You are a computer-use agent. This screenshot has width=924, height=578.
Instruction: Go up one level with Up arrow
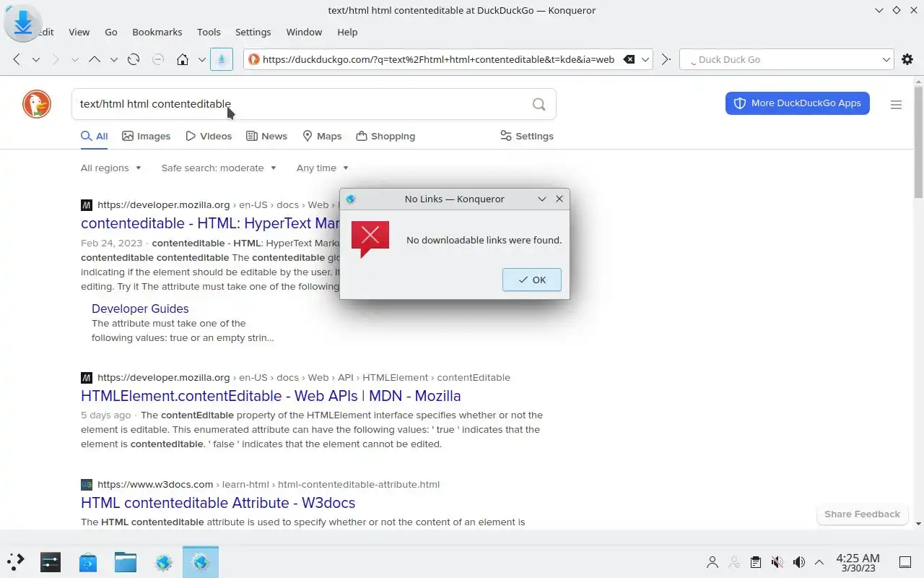pyautogui.click(x=95, y=60)
